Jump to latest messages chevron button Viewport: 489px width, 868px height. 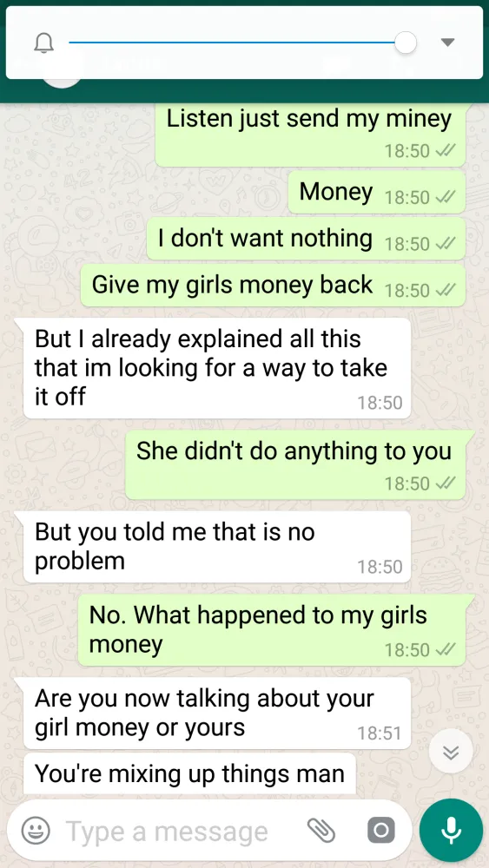click(x=451, y=752)
